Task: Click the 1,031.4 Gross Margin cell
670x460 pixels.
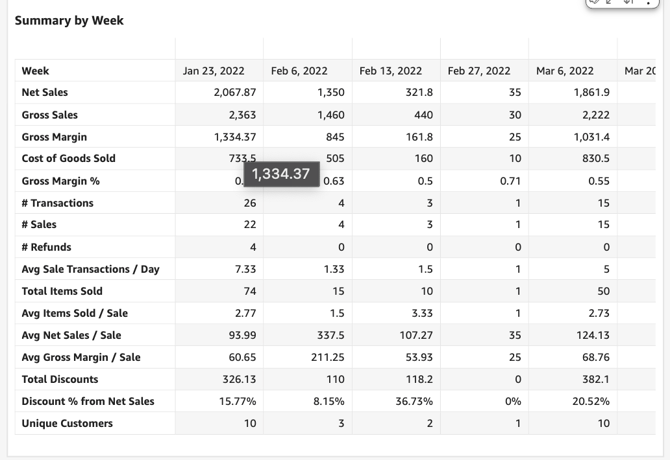Action: pos(591,137)
